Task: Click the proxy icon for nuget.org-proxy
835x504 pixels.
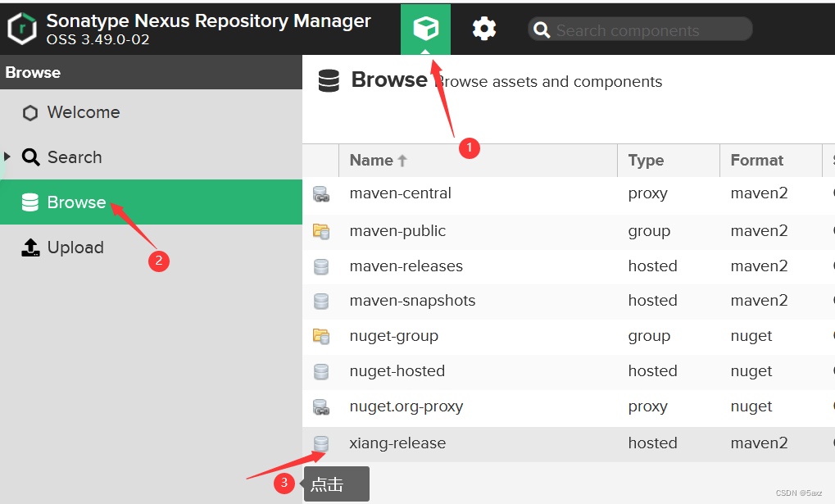Action: (x=321, y=407)
